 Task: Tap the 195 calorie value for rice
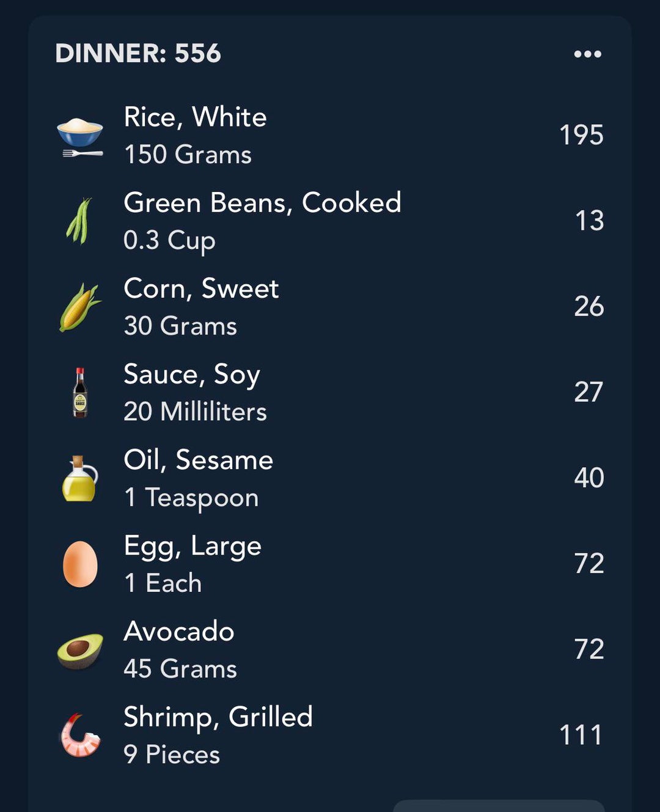(581, 135)
